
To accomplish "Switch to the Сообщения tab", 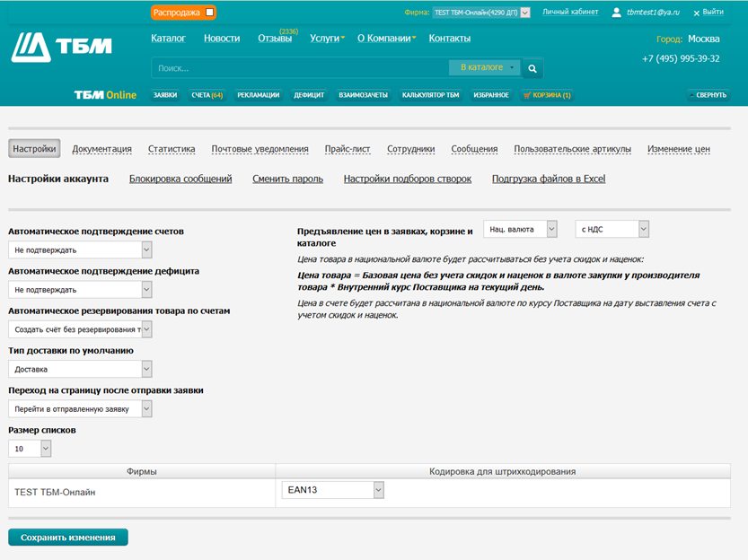I will point(474,149).
